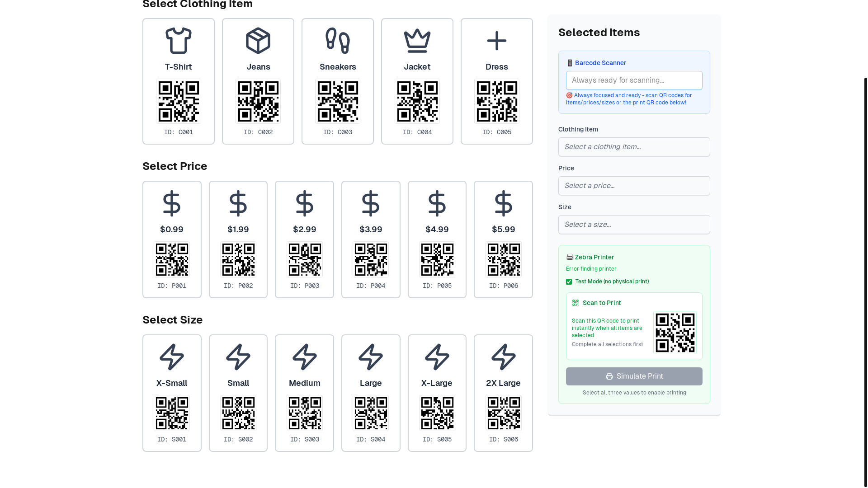Click the dollar icon above $5.99
Screen dimensions: 868x488
pyautogui.click(x=504, y=203)
